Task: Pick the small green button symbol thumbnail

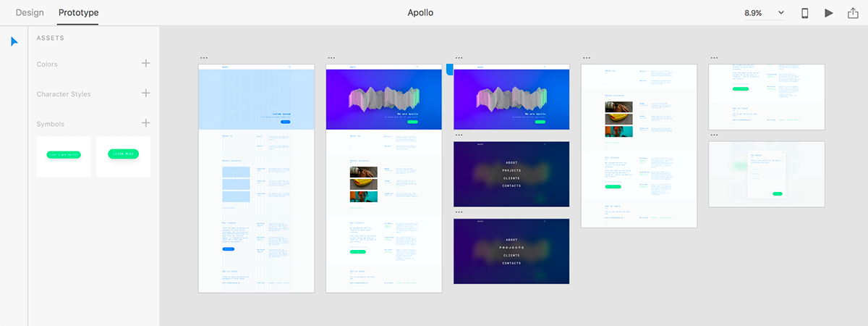Action: coord(64,156)
